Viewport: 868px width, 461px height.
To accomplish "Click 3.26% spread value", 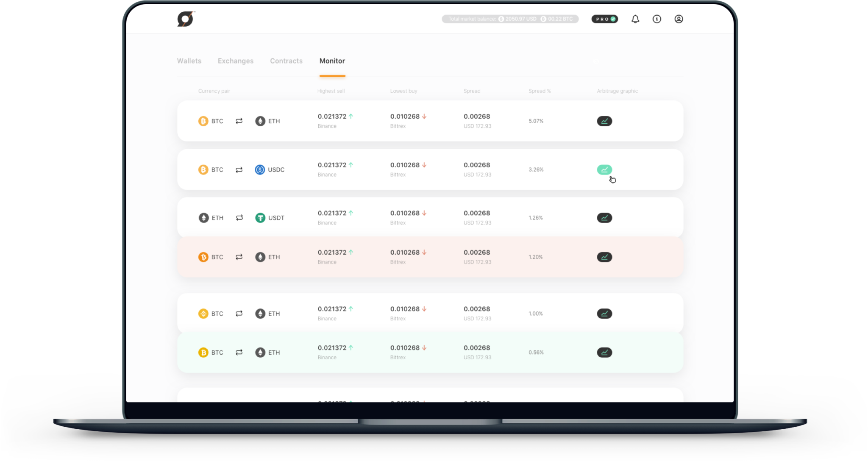I will tap(536, 169).
